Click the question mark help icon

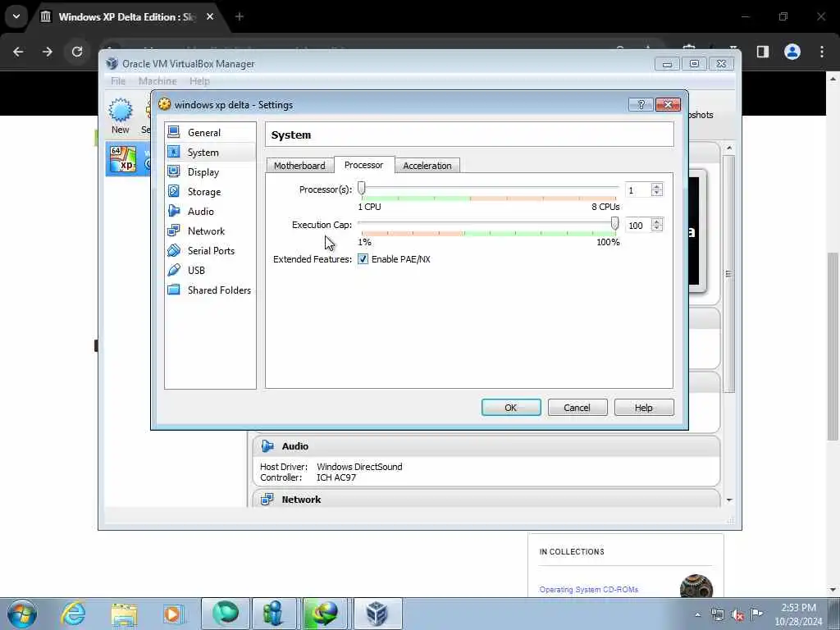(x=641, y=104)
